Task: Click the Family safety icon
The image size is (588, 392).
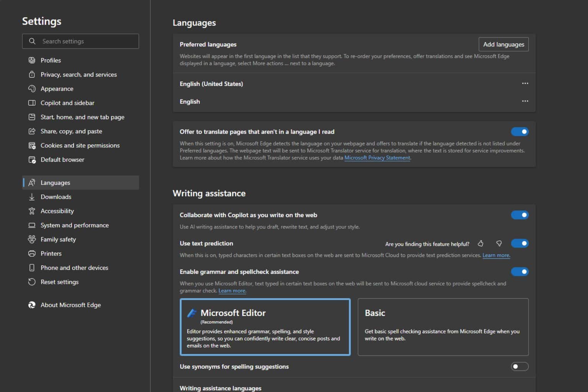Action: coord(32,239)
